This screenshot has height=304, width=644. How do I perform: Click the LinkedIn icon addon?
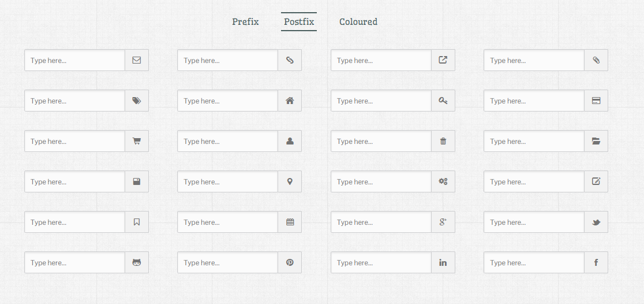[x=443, y=262]
